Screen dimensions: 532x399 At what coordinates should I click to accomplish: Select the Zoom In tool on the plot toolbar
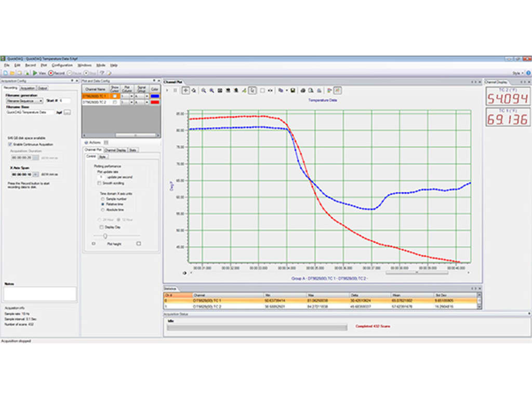tap(204, 90)
